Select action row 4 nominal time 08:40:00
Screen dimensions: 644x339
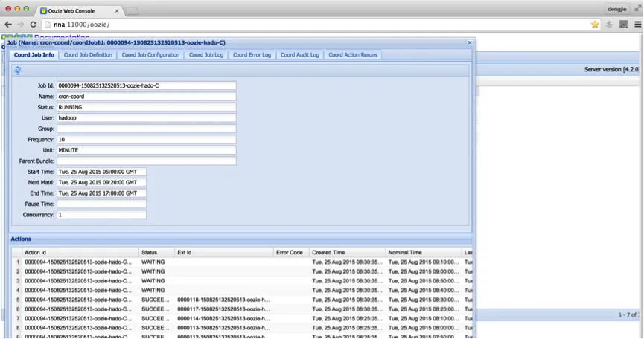coord(242,290)
